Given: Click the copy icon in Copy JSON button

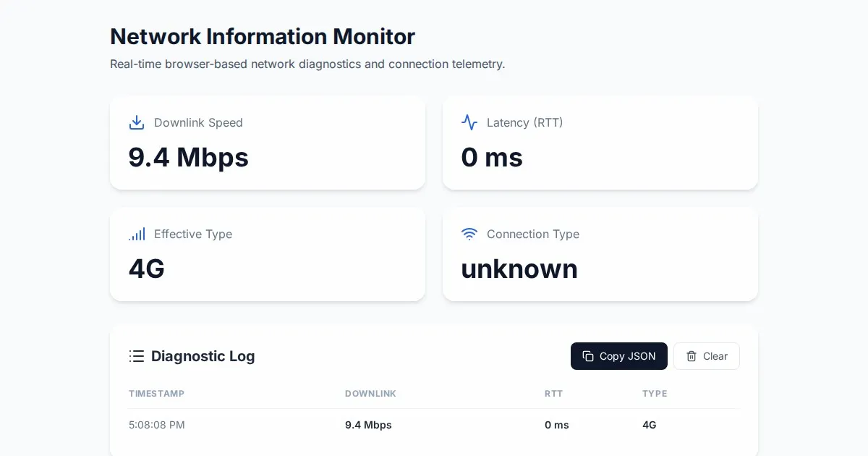Looking at the screenshot, I should tap(588, 356).
